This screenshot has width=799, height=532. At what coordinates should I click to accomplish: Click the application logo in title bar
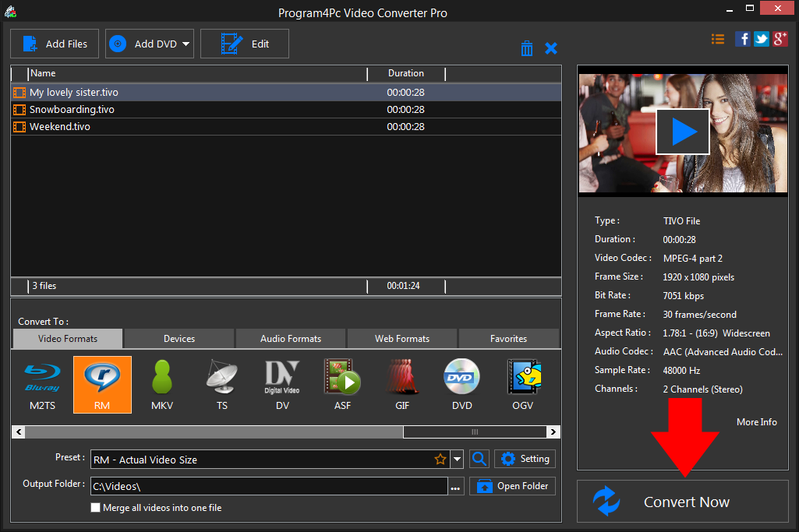click(x=10, y=11)
